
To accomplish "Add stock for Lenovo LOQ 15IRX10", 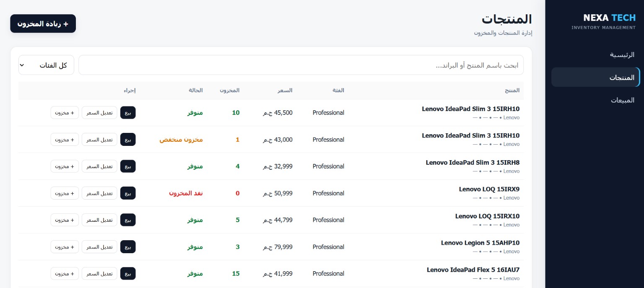I will tap(65, 220).
